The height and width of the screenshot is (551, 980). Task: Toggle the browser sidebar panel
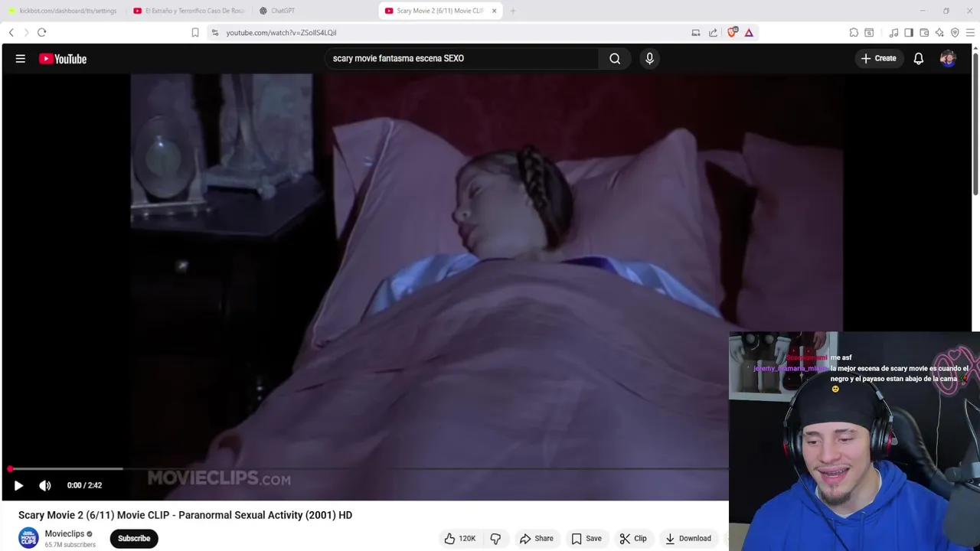(909, 32)
